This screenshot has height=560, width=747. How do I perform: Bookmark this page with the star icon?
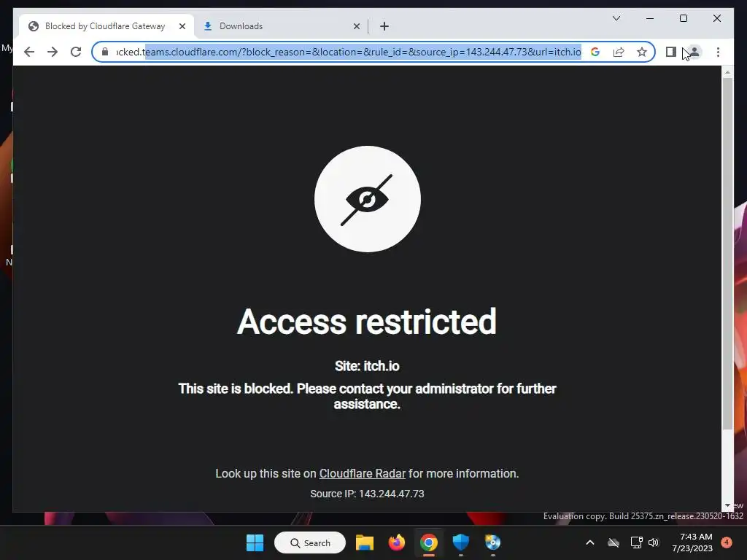coord(642,52)
